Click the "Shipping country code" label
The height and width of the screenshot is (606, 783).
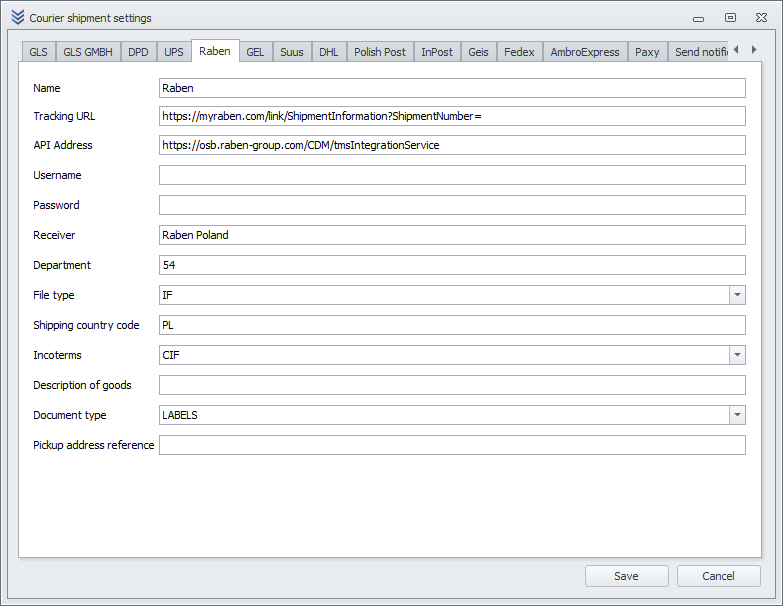(86, 325)
